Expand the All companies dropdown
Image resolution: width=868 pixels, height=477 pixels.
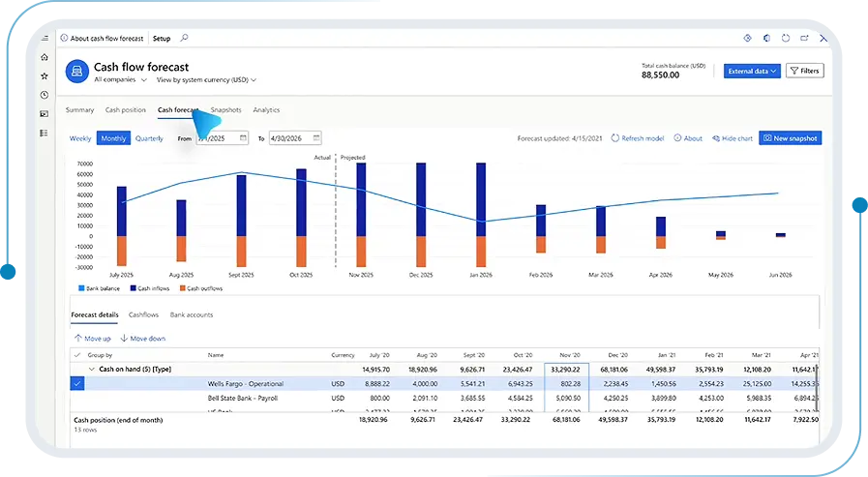[x=120, y=79]
